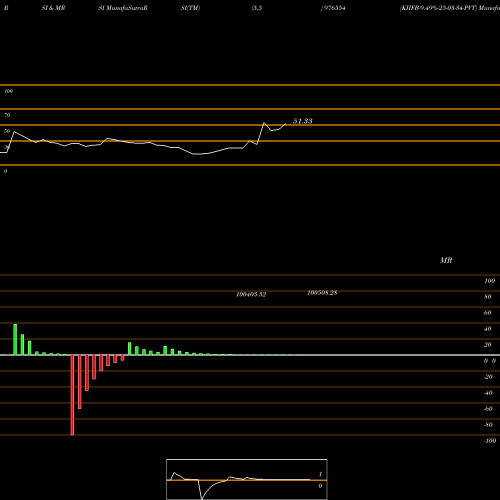Screen dimensions: 500x500
Task: Click the MR panel label
Action: (x=446, y=260)
